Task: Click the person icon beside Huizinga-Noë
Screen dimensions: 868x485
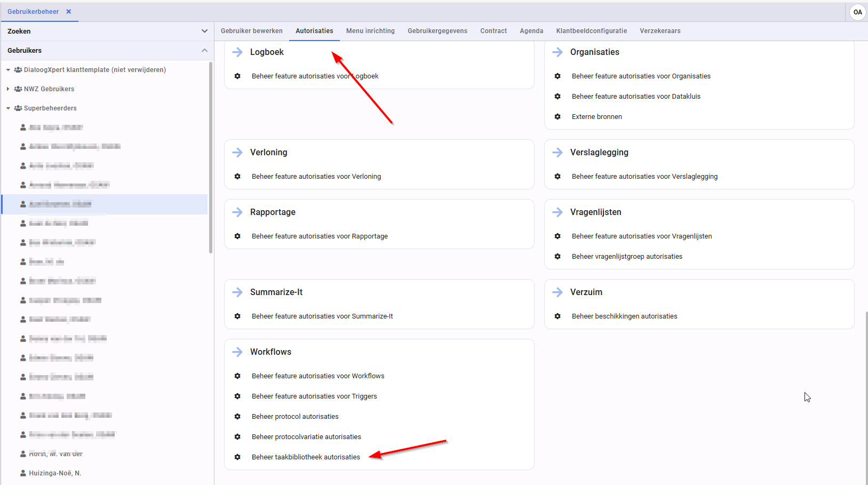Action: click(x=23, y=473)
